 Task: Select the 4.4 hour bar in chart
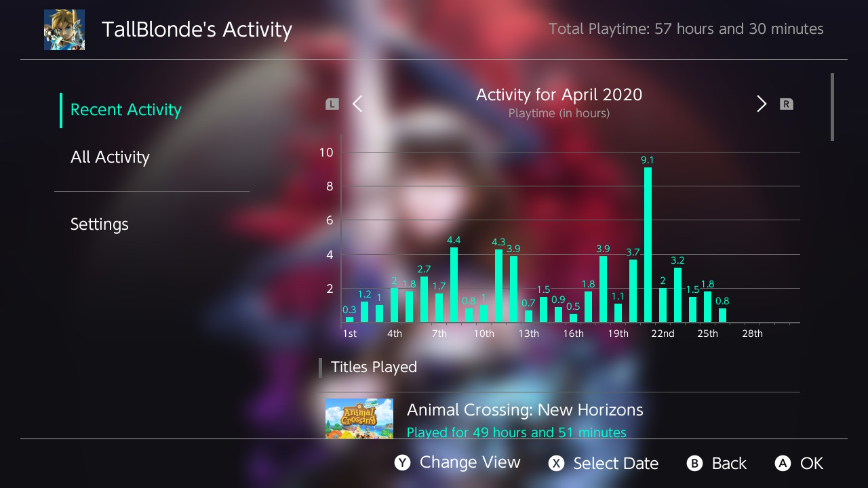point(454,285)
